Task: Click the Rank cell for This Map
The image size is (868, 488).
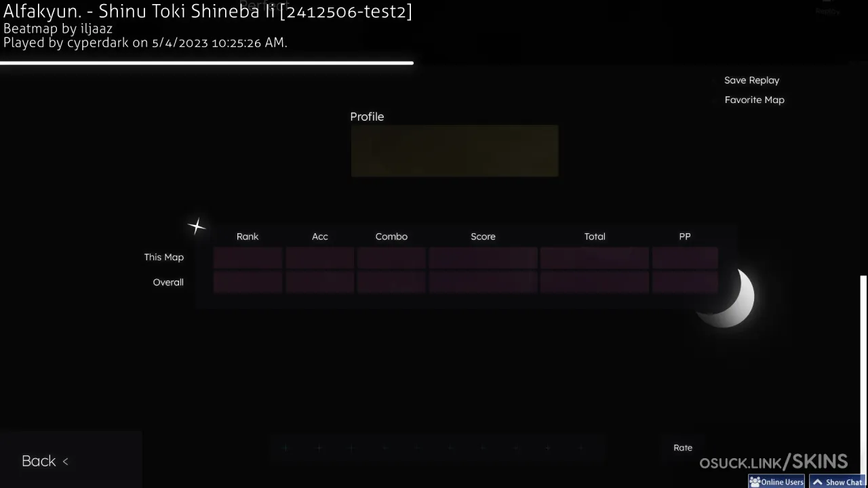Action: click(x=248, y=258)
